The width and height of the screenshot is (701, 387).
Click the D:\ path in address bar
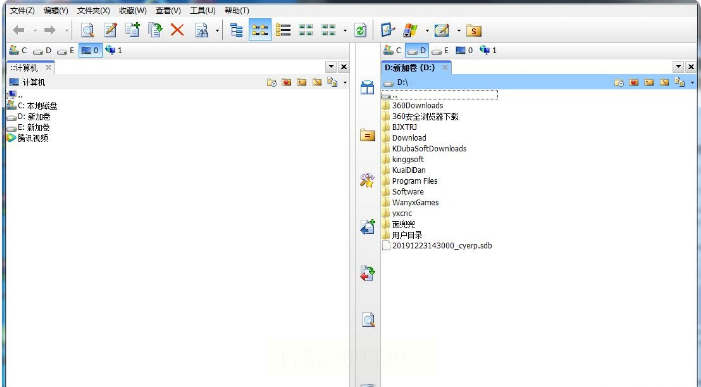[x=402, y=82]
